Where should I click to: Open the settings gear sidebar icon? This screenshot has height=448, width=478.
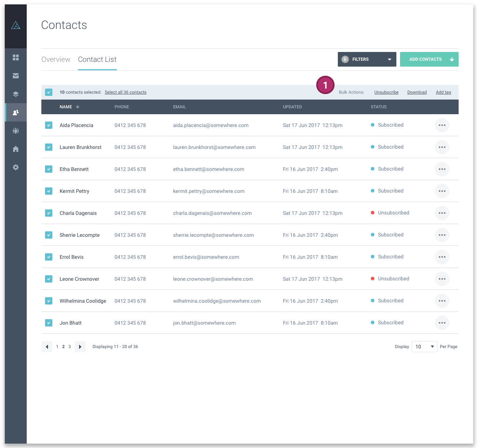point(16,167)
